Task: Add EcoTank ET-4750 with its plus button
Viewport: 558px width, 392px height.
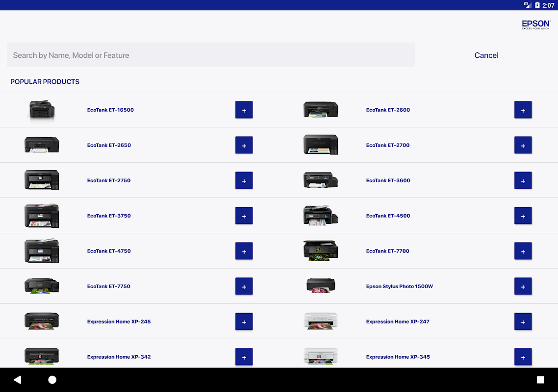Action: 244,251
